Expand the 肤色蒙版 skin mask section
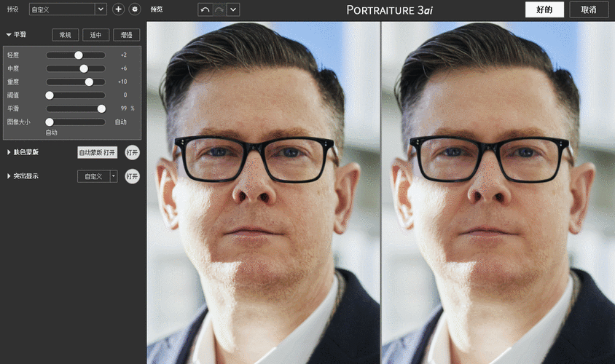Viewport: 615px width, 364px height. pos(9,152)
